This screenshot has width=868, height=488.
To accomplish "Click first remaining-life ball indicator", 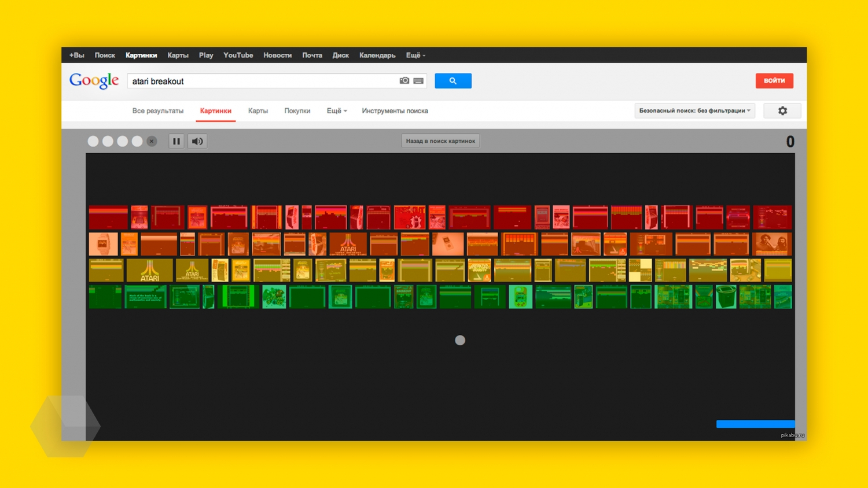I will click(x=93, y=141).
